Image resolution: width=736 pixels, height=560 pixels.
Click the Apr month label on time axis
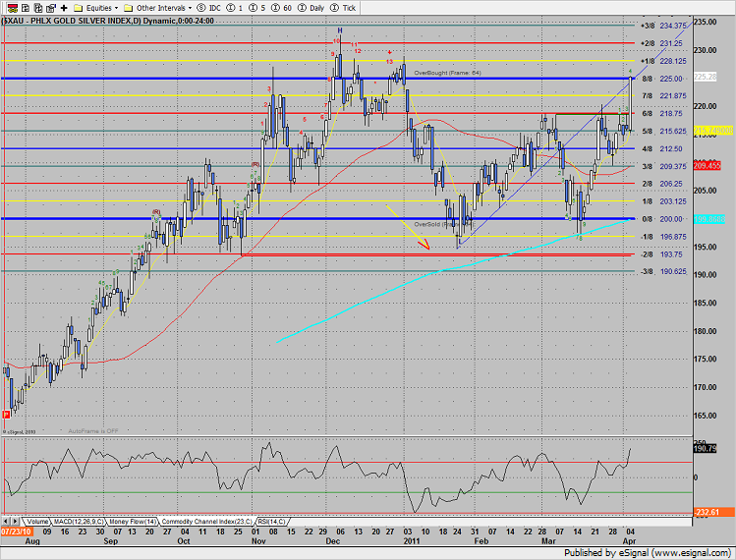pyautogui.click(x=630, y=541)
